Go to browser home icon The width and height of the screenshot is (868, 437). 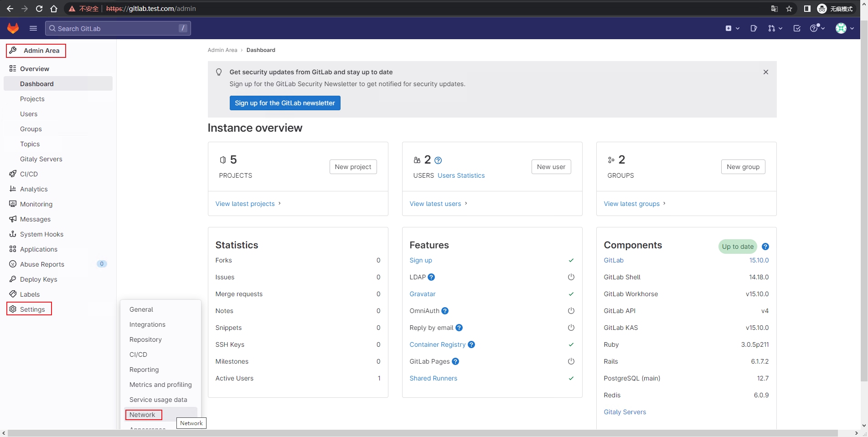(54, 9)
